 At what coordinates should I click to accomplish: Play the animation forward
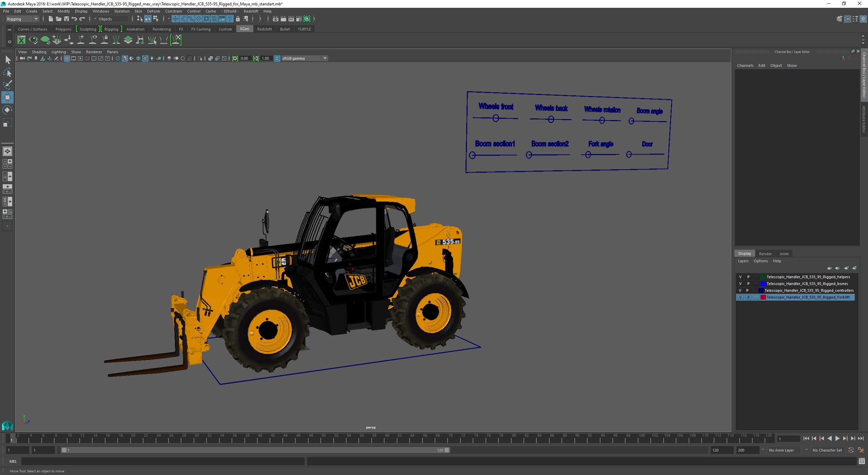[x=837, y=439]
